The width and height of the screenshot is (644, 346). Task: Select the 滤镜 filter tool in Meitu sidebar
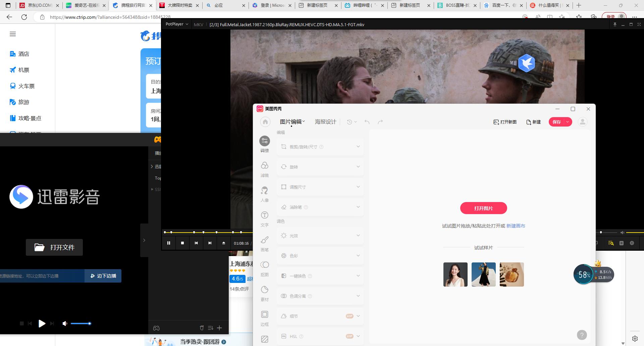click(264, 169)
